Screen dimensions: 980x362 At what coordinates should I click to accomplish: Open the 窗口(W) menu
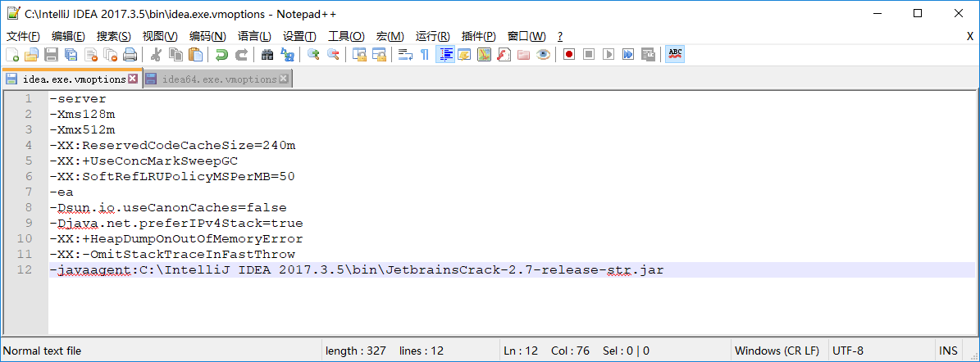coord(526,36)
